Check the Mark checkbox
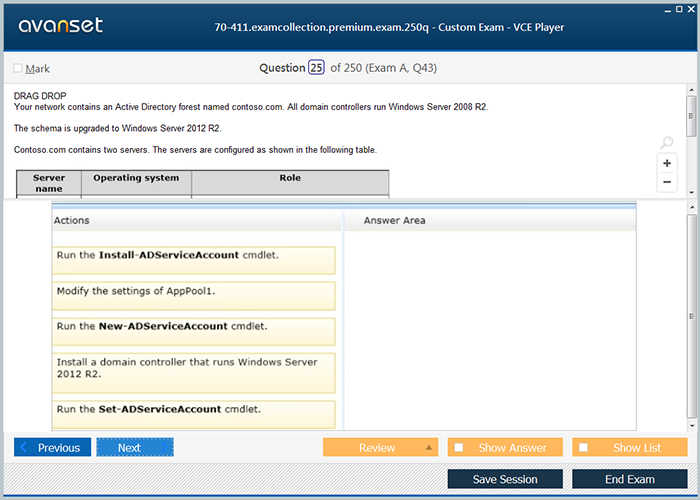This screenshot has width=700, height=500. [x=19, y=69]
